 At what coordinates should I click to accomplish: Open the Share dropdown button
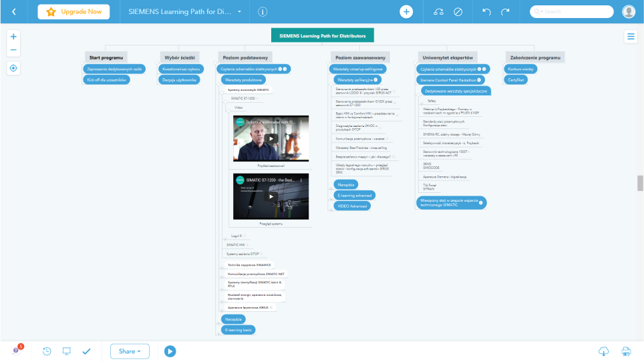click(130, 351)
